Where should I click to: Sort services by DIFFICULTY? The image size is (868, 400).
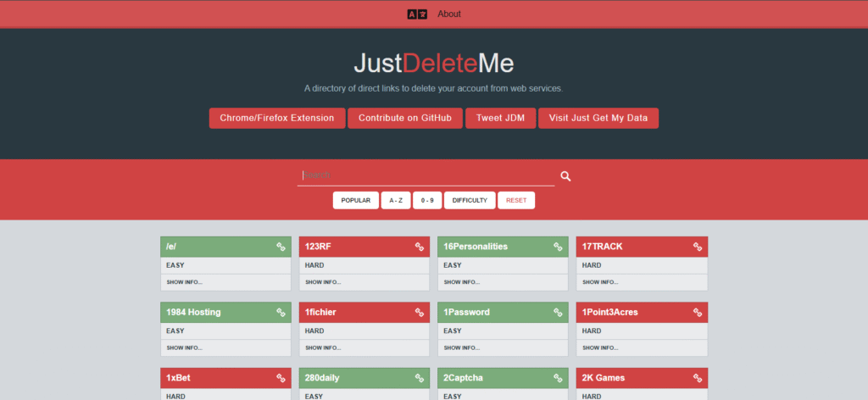(470, 200)
